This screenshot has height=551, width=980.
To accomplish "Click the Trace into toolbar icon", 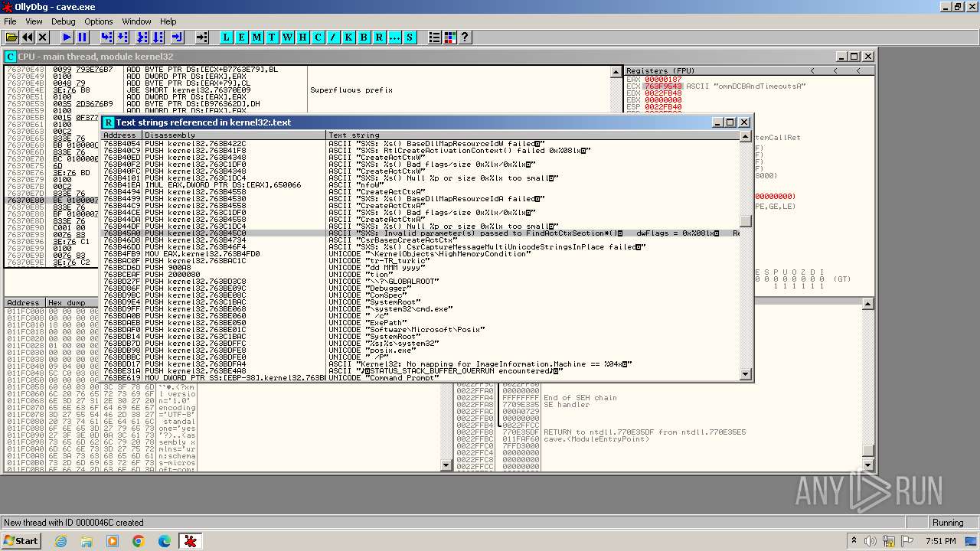I will [x=142, y=37].
